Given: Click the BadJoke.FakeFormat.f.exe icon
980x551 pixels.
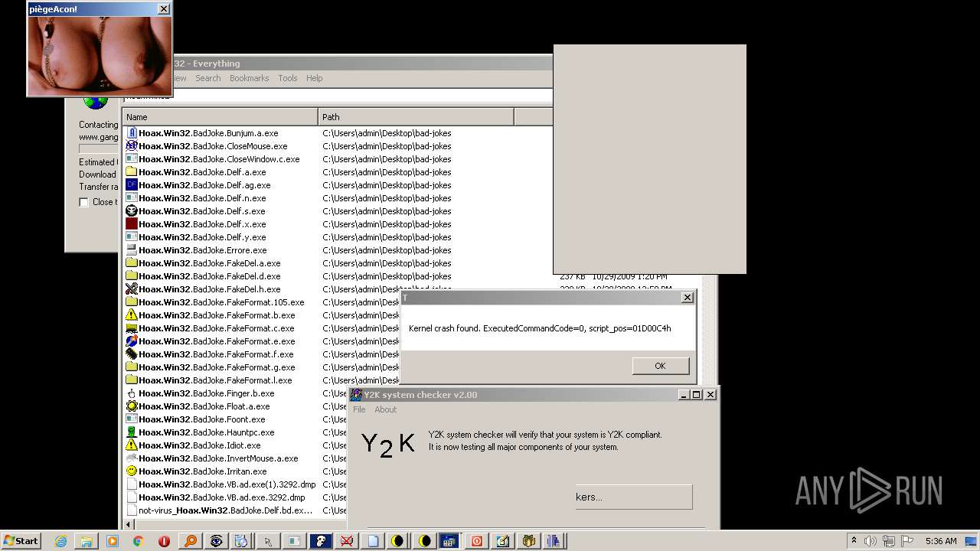Looking at the screenshot, I should coord(132,354).
